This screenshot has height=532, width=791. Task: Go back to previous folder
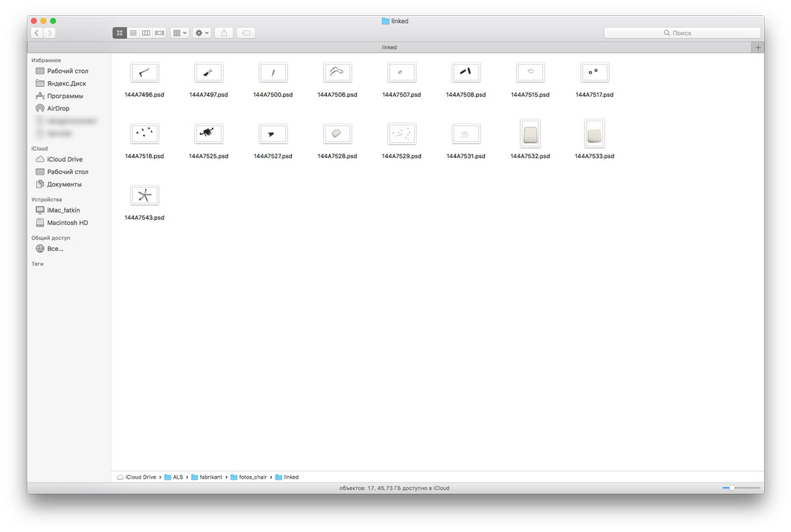tap(37, 33)
